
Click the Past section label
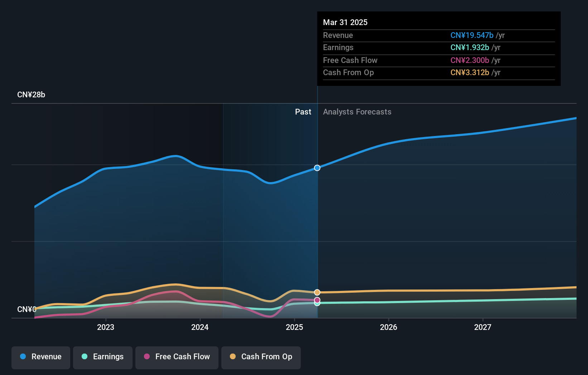tap(303, 112)
